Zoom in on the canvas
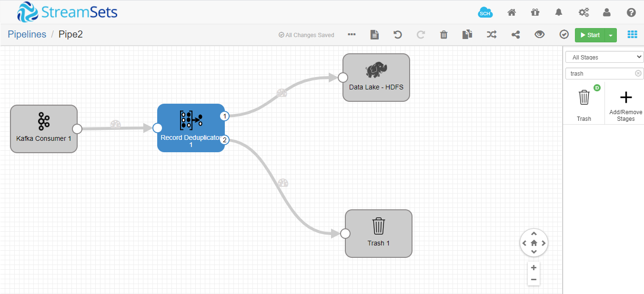644x294 pixels. (534, 267)
